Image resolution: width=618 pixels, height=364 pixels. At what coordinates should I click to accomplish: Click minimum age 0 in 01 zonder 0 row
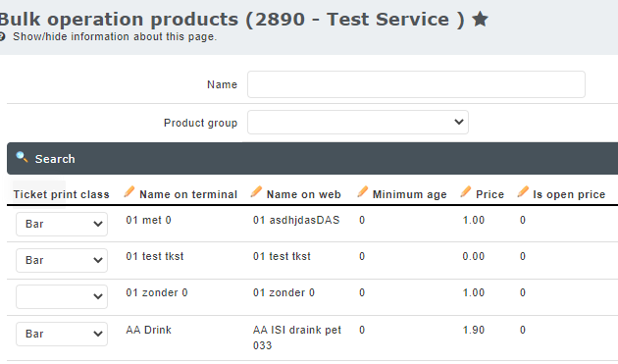[x=362, y=292]
